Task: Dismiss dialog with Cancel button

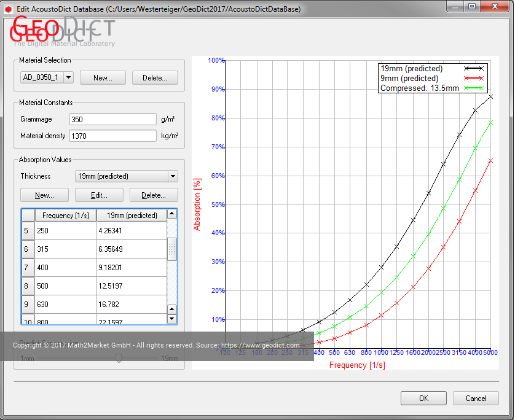Action: click(x=476, y=399)
